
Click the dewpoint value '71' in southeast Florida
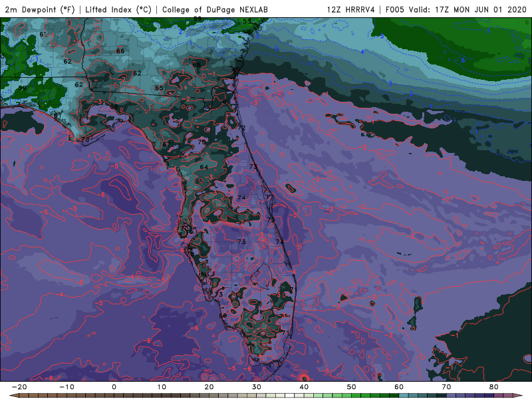click(285, 333)
